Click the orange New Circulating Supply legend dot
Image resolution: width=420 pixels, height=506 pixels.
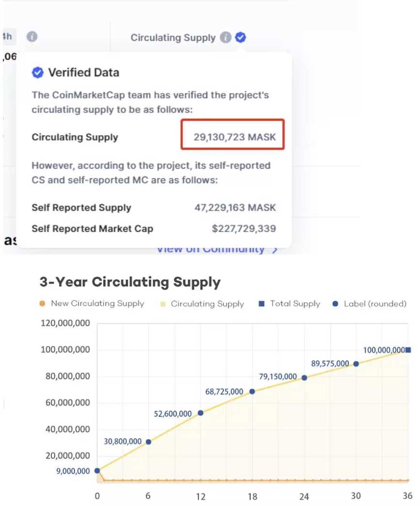42,304
